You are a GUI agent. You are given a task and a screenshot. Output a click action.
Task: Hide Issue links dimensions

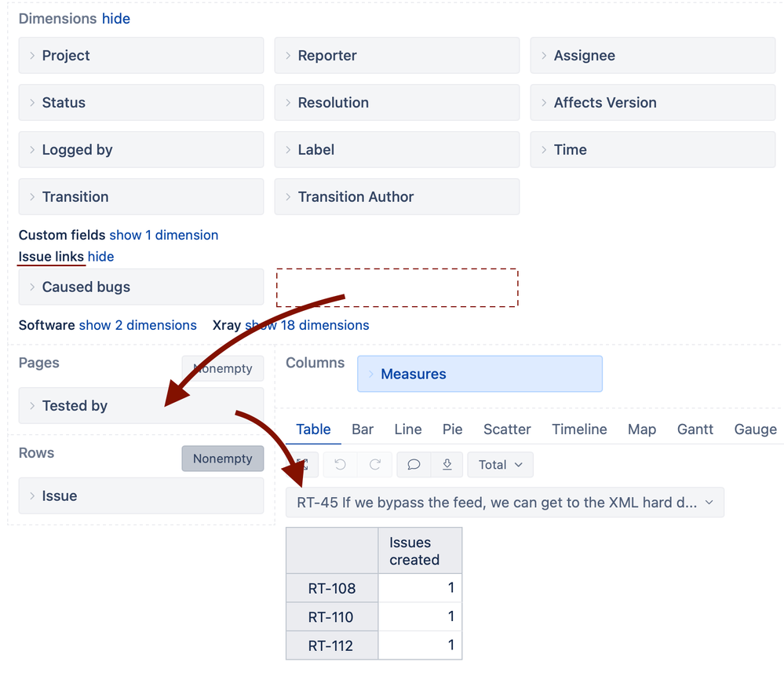[101, 257]
